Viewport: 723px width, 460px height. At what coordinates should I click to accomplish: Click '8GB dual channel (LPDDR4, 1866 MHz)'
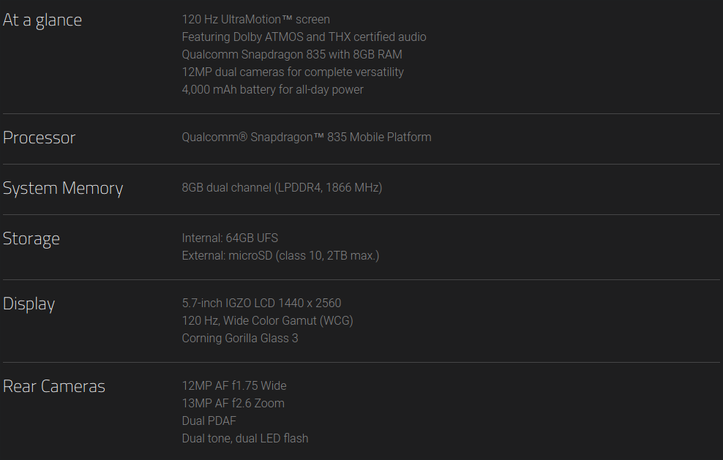point(282,188)
